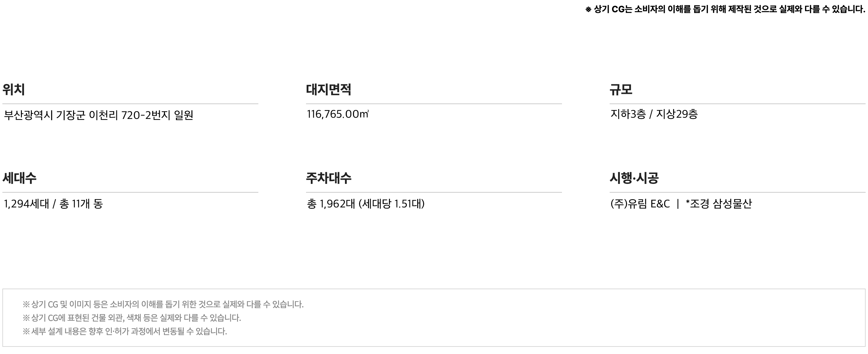Viewport: 868px width, 354px height.
Task: Click the *조경 삼성물산 text
Action: pos(719,204)
